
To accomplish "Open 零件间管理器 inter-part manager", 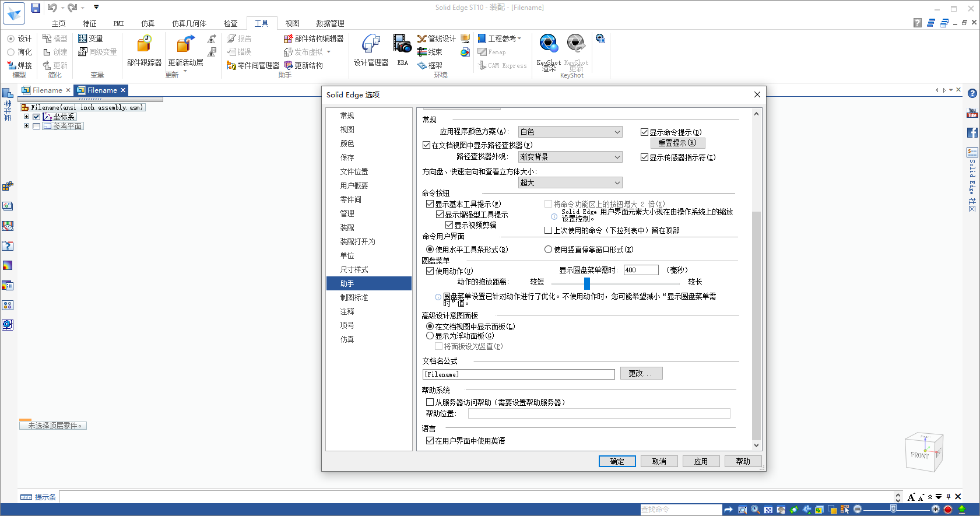I will click(x=253, y=65).
